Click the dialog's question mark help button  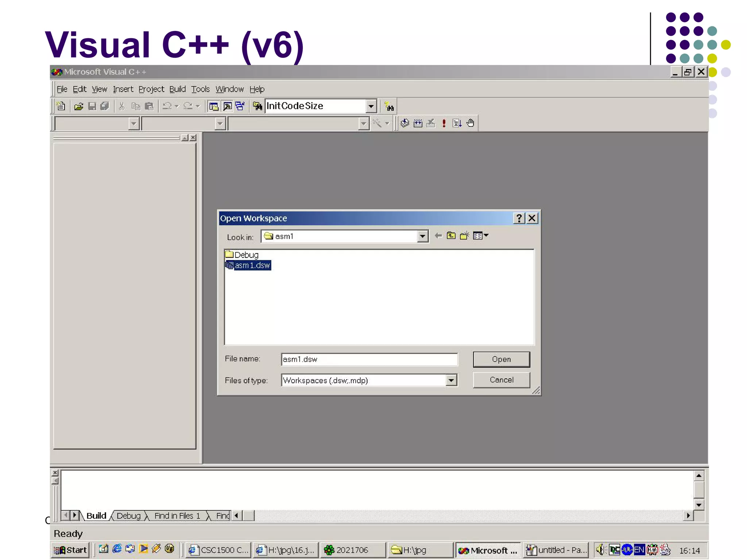pos(519,218)
